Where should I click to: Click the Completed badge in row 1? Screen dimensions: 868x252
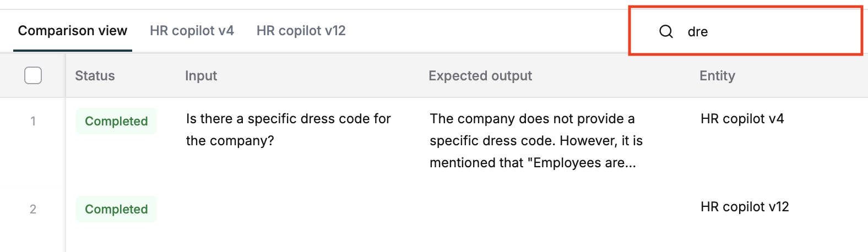point(116,121)
